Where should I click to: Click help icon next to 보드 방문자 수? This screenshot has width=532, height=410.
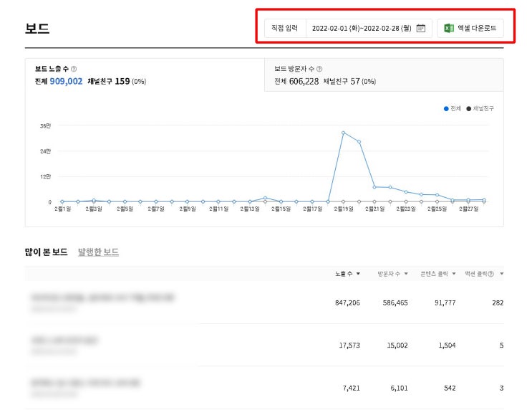tap(319, 69)
